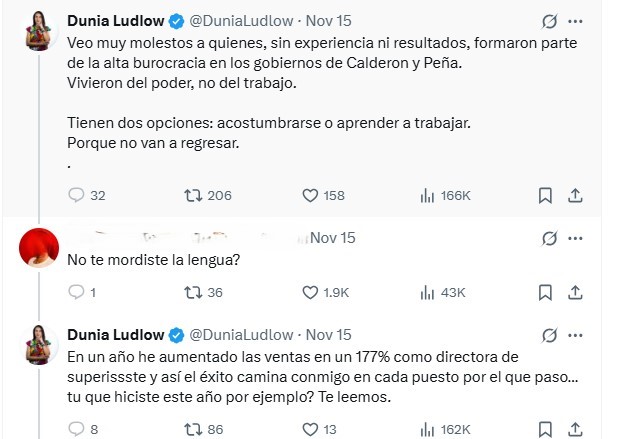Open more options on the Nov 15 reply

click(x=576, y=238)
